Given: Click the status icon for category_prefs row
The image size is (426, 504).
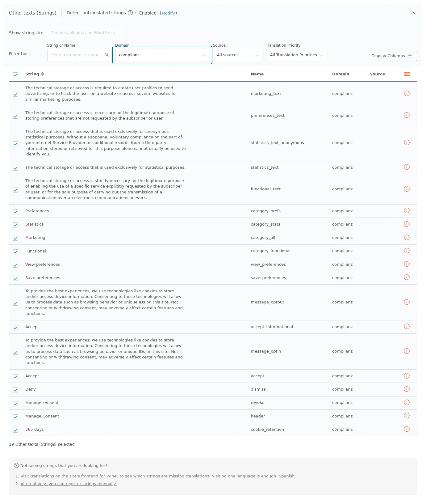Looking at the screenshot, I should 407,210.
